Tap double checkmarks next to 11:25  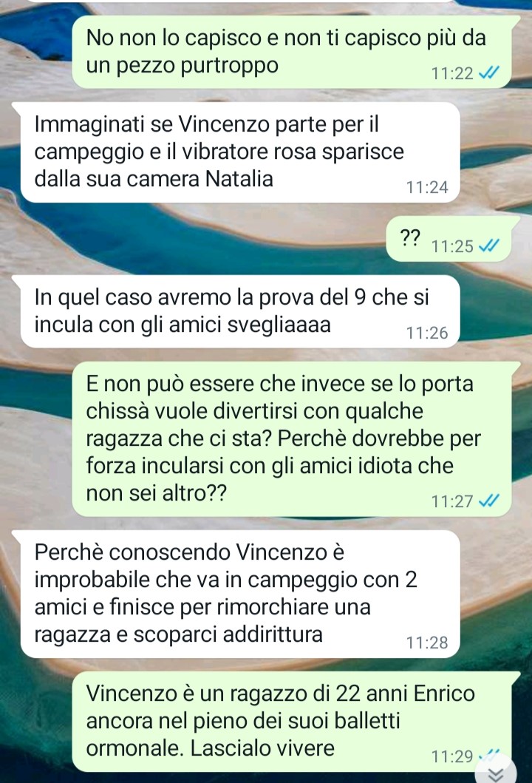[488, 245]
